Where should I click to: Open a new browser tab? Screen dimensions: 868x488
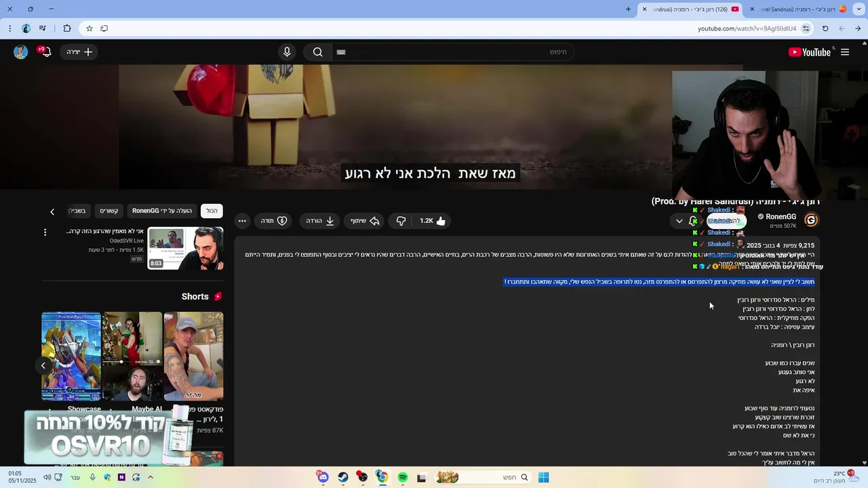[x=629, y=9]
